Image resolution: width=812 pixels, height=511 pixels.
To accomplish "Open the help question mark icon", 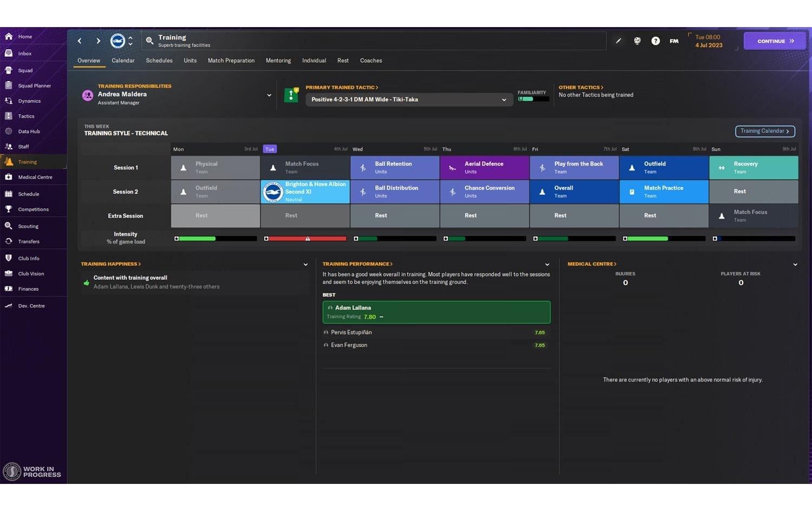I will tap(655, 41).
